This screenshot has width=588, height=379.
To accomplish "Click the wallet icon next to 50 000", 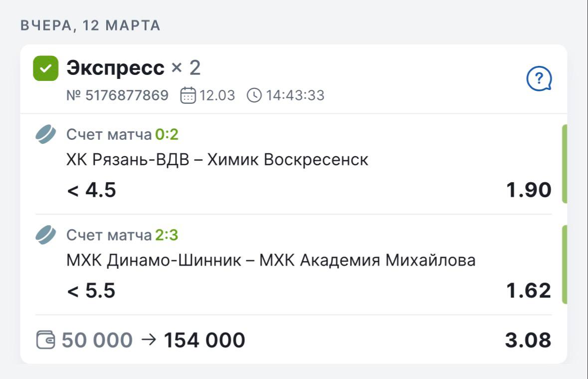I will point(46,341).
